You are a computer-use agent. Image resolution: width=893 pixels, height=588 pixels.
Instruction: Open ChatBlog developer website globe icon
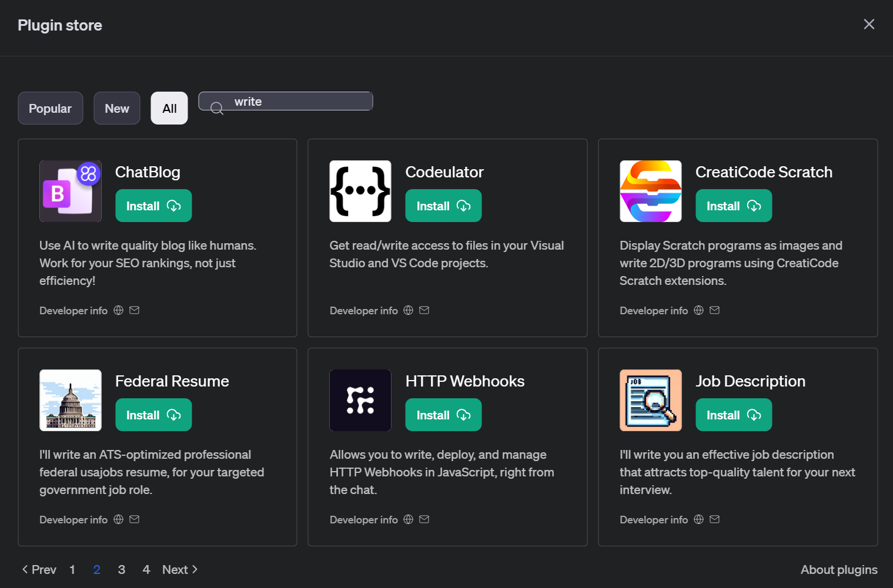pyautogui.click(x=118, y=310)
